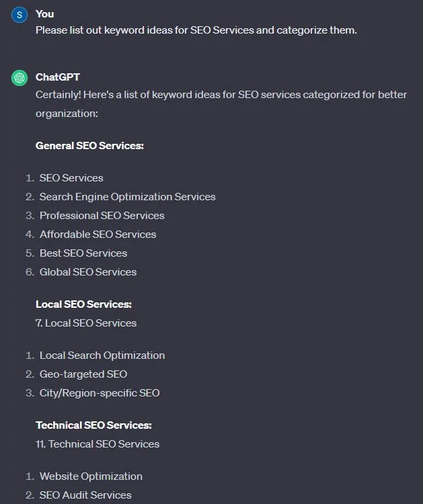423x504 pixels.
Task: Click the 'General SEO Services:' heading
Action: (x=89, y=146)
